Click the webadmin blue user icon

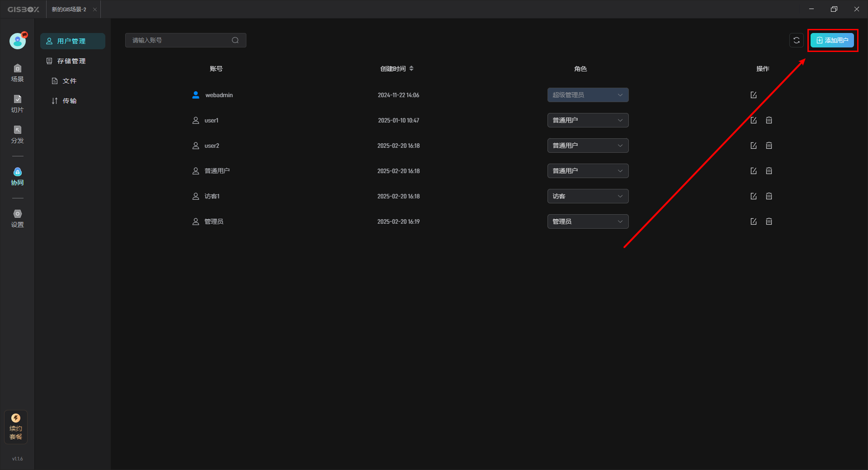pyautogui.click(x=196, y=95)
